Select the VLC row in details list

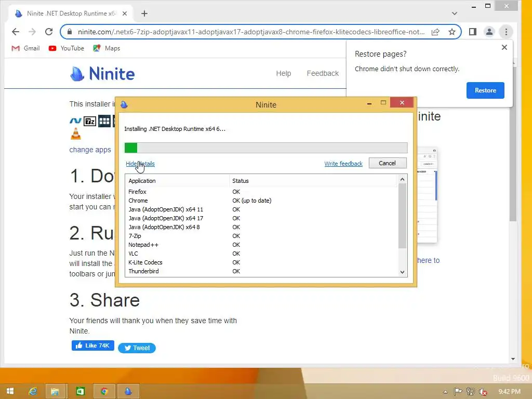point(261,254)
